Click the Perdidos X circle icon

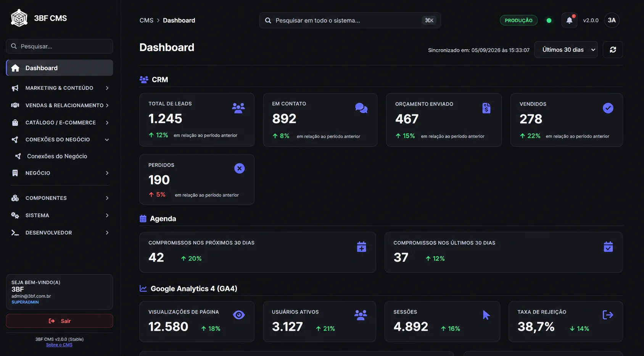pos(240,168)
